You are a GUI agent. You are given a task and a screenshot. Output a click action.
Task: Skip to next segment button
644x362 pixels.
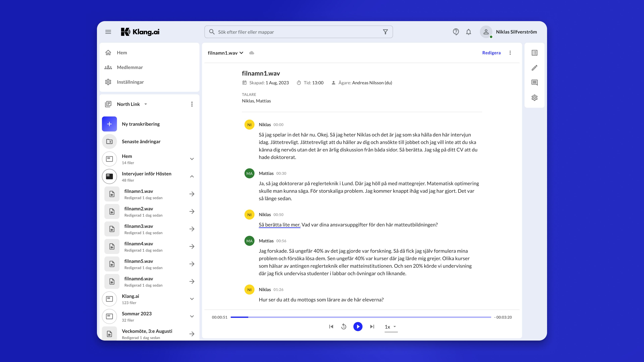[x=372, y=326]
